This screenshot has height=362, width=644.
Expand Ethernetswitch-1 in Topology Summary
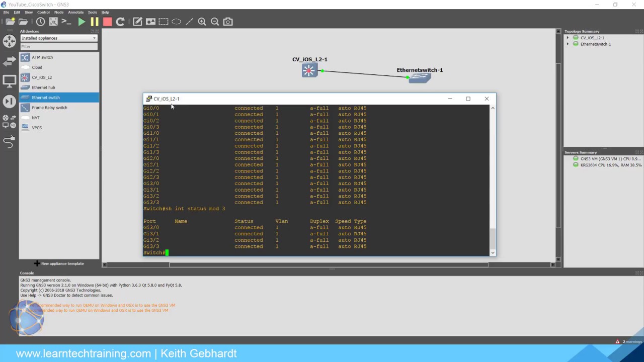coord(568,44)
